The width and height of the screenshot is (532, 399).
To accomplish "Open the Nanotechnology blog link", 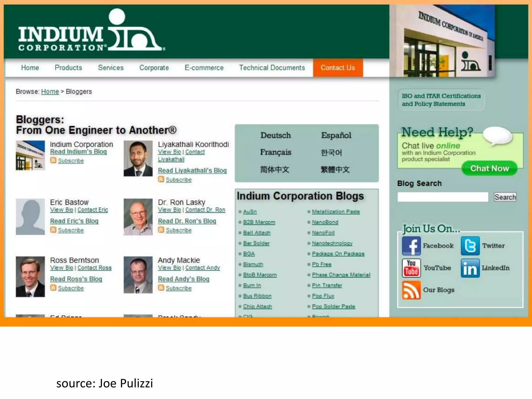I will [332, 243].
